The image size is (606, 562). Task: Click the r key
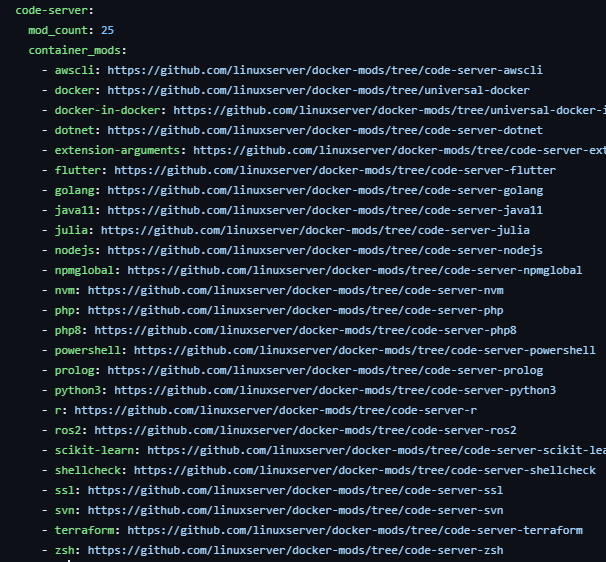coord(58,410)
